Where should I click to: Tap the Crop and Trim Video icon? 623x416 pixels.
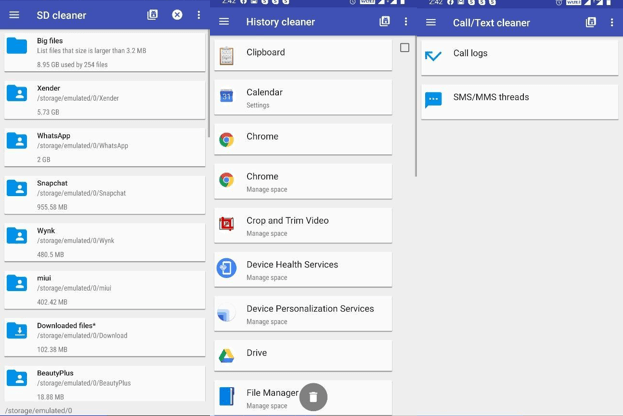coord(226,224)
